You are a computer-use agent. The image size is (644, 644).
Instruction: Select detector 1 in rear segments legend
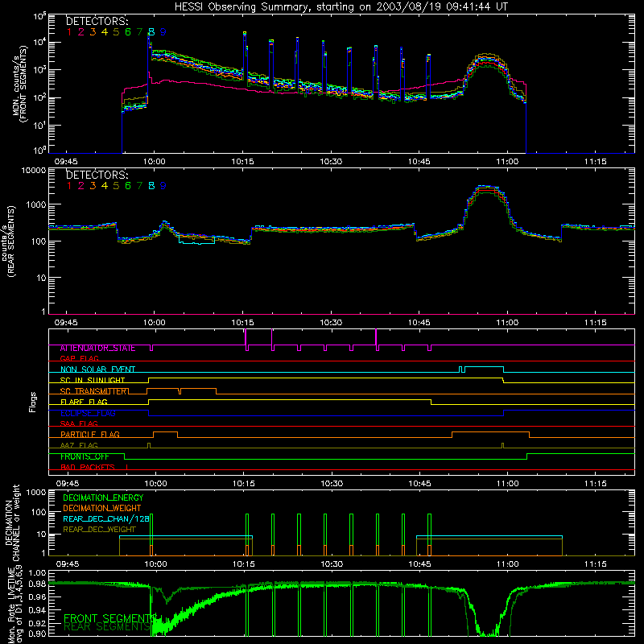click(69, 186)
